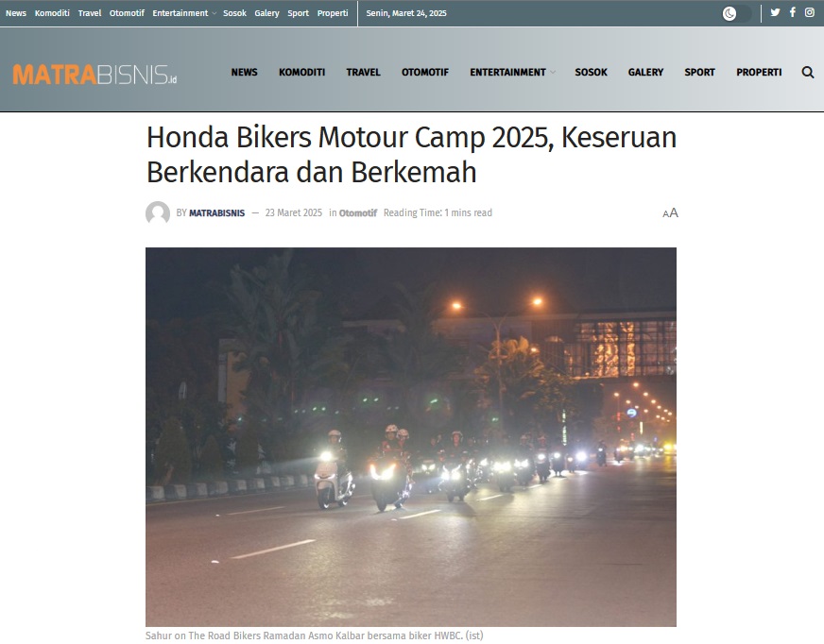
Task: Go to PROPERTI main menu item
Action: coord(759,73)
